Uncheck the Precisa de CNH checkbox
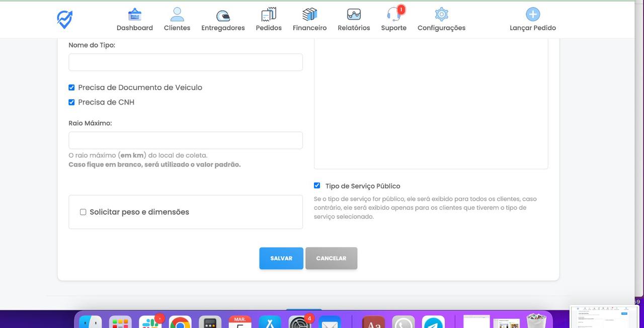Image resolution: width=644 pixels, height=328 pixels. (x=71, y=102)
